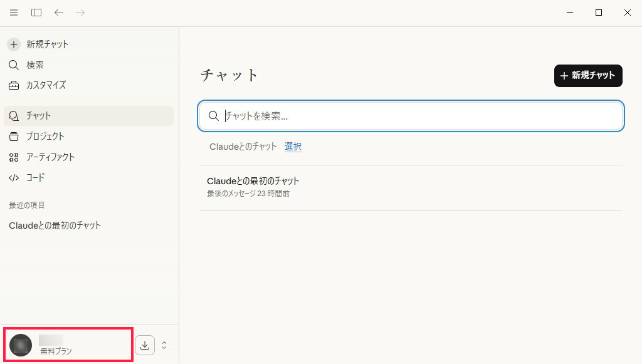Viewport: 642px width, 364px height.
Task: Open a new chat with the plus icon
Action: [x=13, y=44]
